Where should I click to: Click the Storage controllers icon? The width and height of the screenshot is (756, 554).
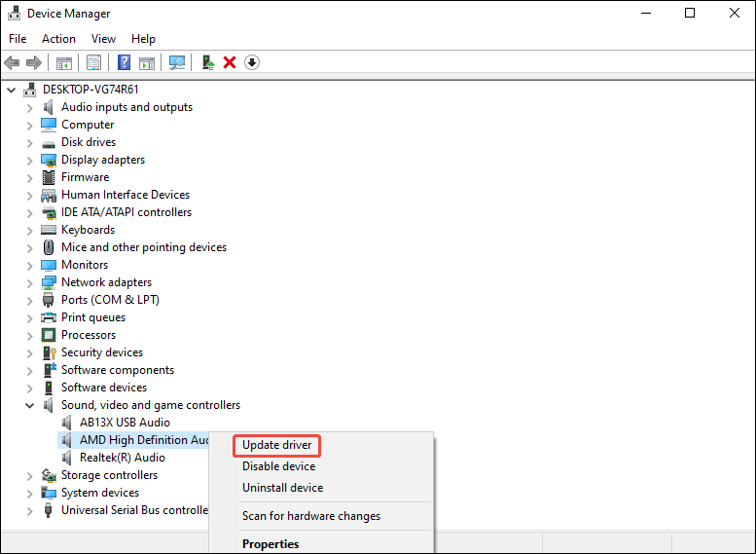point(49,475)
